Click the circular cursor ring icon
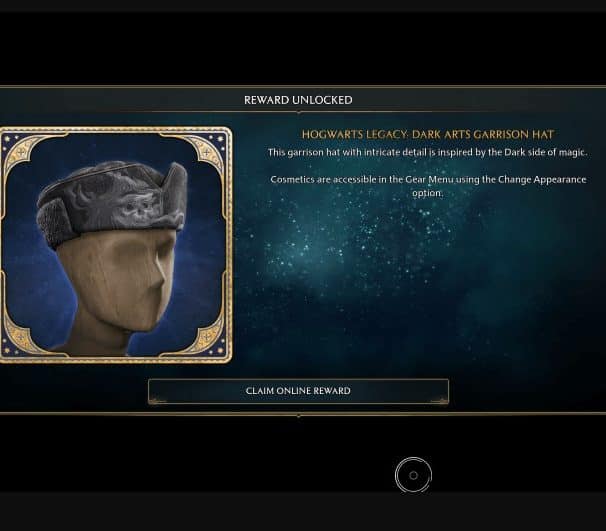Viewport: 606px width, 531px height. pyautogui.click(x=413, y=475)
